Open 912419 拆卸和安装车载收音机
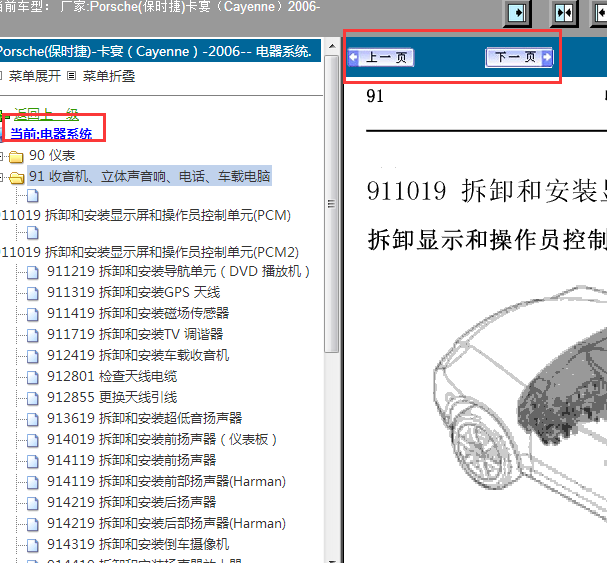This screenshot has height=563, width=607. [138, 355]
